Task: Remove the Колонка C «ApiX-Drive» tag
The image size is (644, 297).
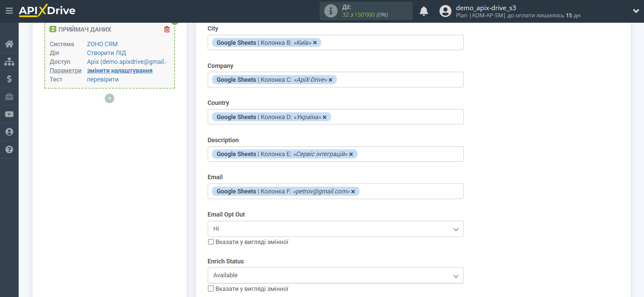Action: (x=330, y=80)
